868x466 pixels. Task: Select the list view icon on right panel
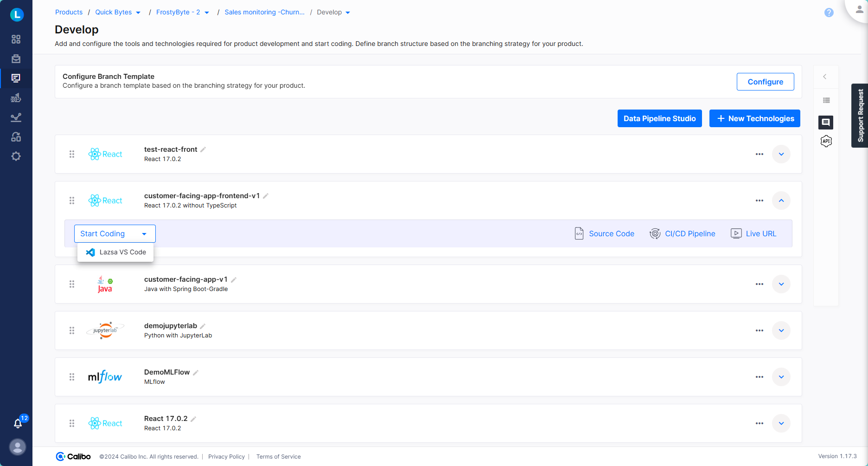pyautogui.click(x=826, y=100)
